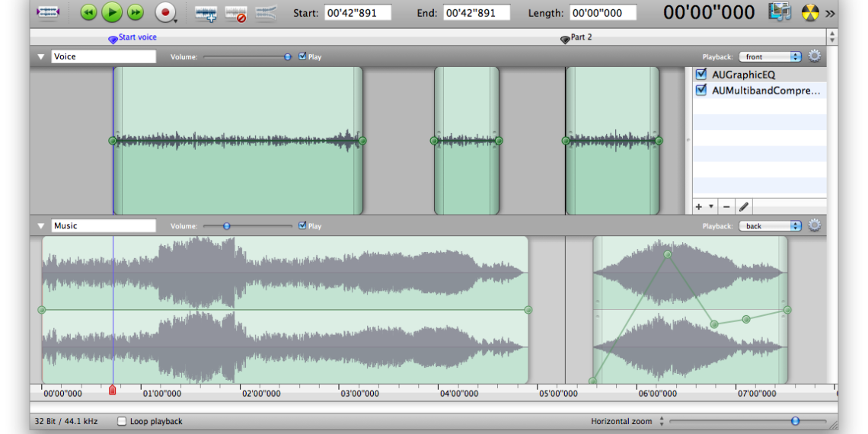
Task: Collapse the Voice track disclosure triangle
Action: (41, 56)
